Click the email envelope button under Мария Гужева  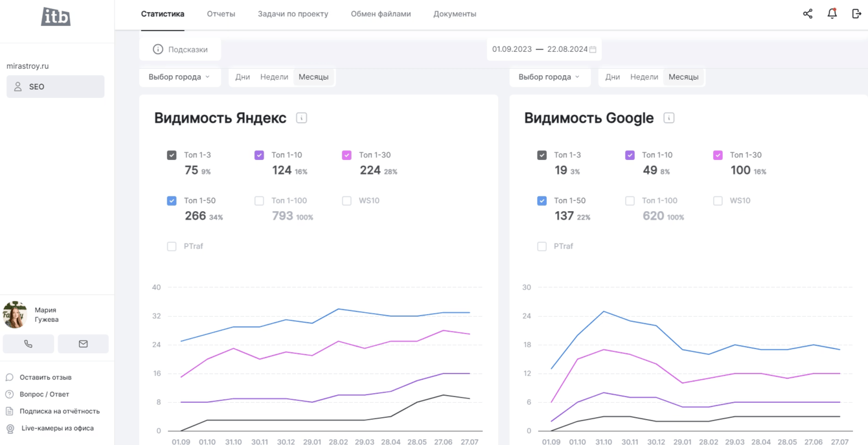[x=83, y=344]
